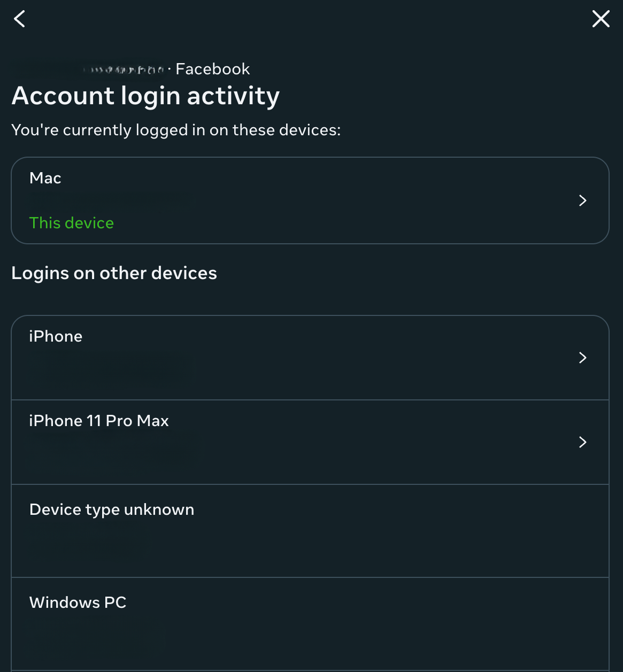Viewport: 623px width, 672px height.
Task: Expand the iPhone 11 Pro Max session info
Action: [x=310, y=442]
